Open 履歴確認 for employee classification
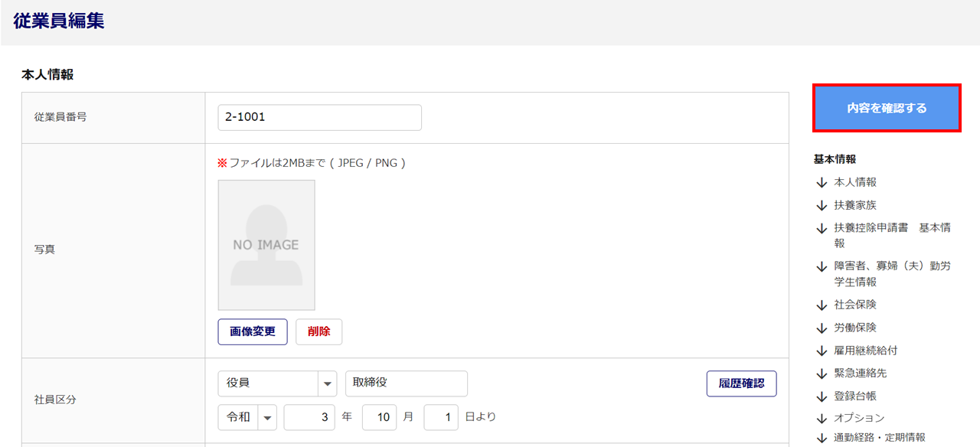Screen dimensions: 980x447 tap(741, 383)
